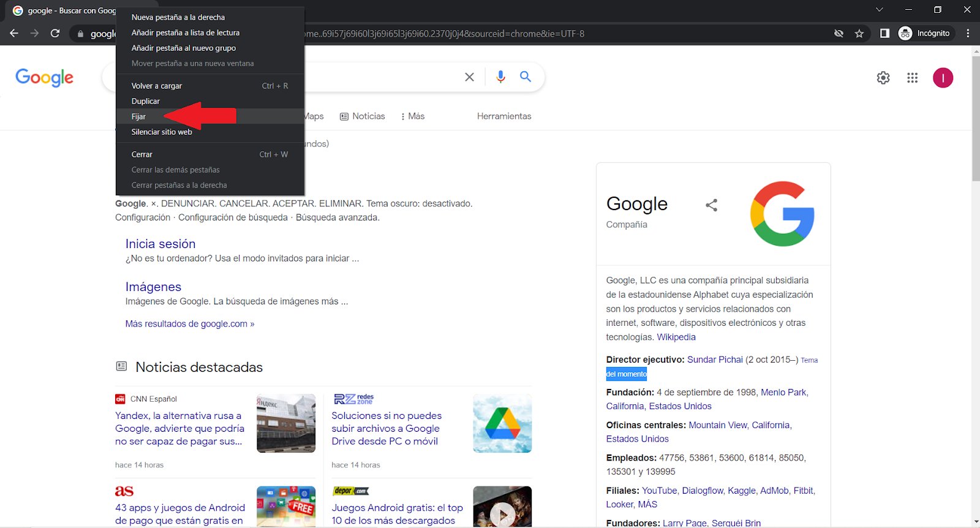Image resolution: width=980 pixels, height=528 pixels.
Task: Open the Juegos Android gratis top 10 article
Action: point(397,514)
